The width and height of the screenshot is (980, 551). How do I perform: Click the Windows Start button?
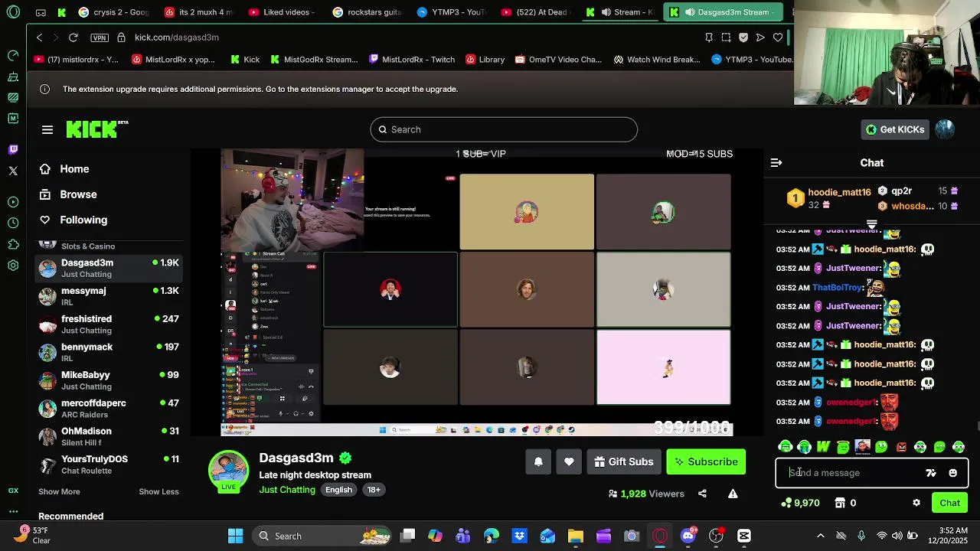click(x=235, y=536)
